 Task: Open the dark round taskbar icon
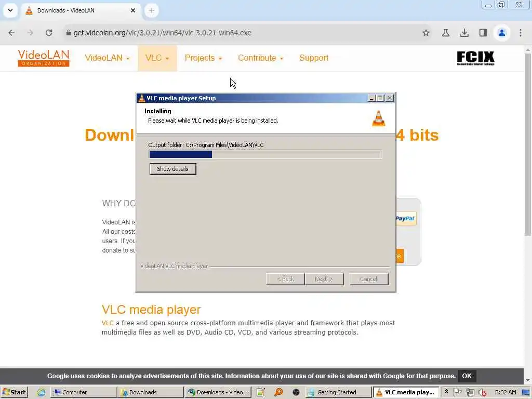pos(296,392)
